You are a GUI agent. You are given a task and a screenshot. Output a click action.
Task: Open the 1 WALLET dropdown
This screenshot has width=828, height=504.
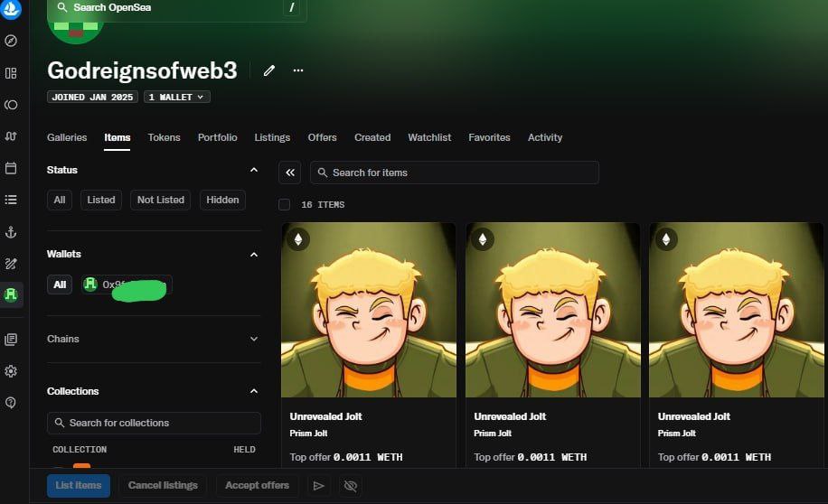click(177, 98)
